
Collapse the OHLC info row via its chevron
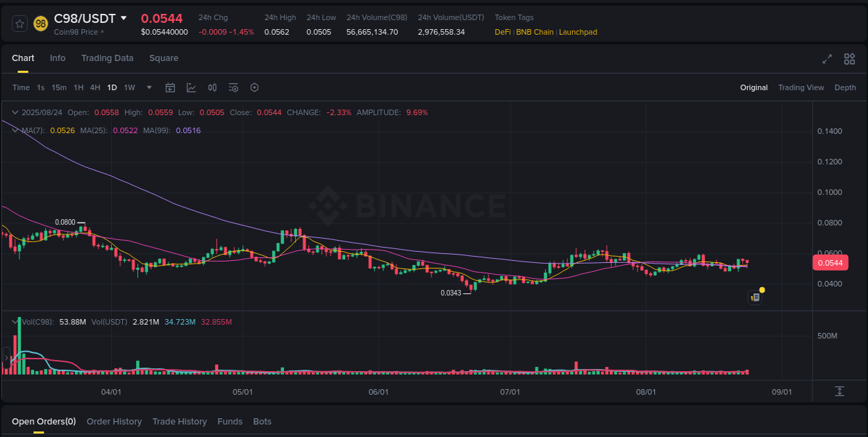(15, 112)
